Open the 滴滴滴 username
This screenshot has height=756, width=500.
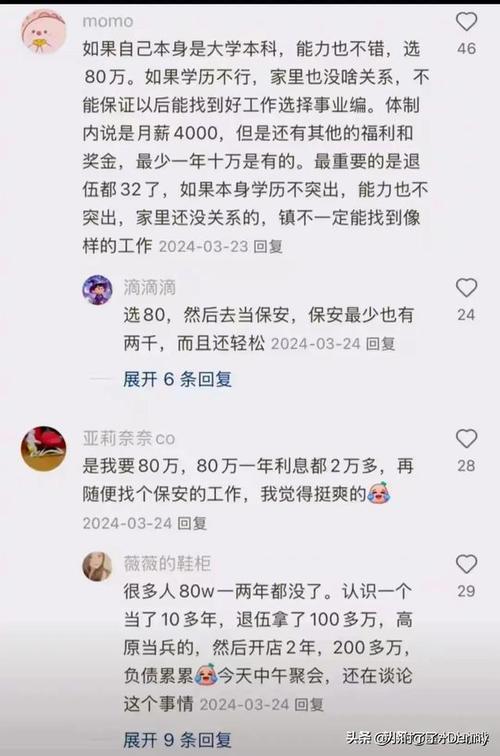point(149,287)
